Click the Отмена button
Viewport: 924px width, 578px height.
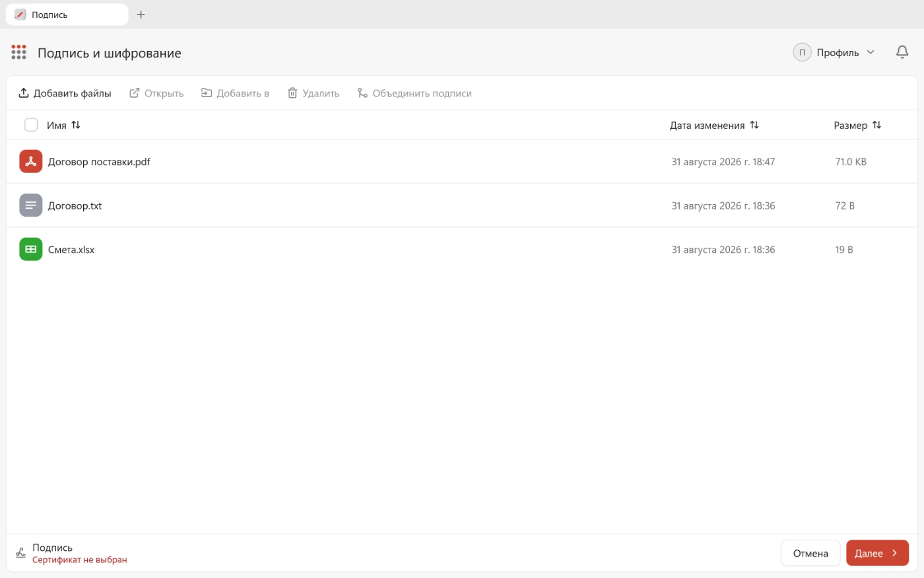(x=810, y=553)
